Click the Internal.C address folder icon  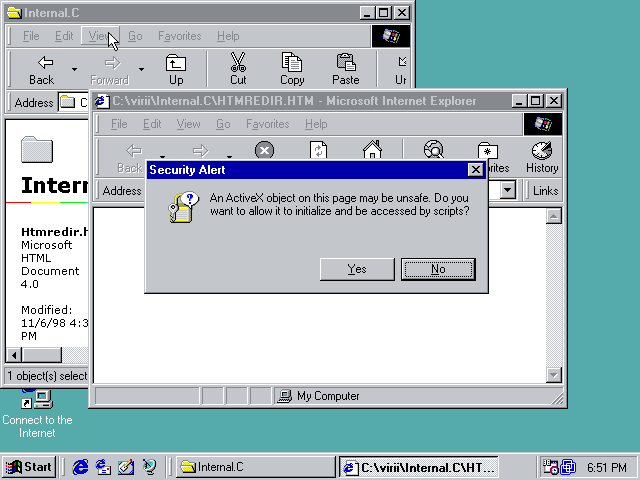pos(67,102)
